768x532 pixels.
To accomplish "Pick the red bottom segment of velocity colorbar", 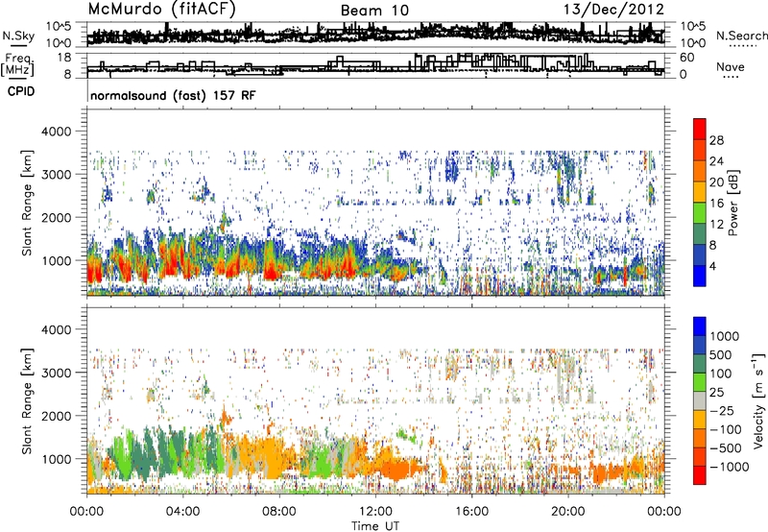I will coord(700,475).
